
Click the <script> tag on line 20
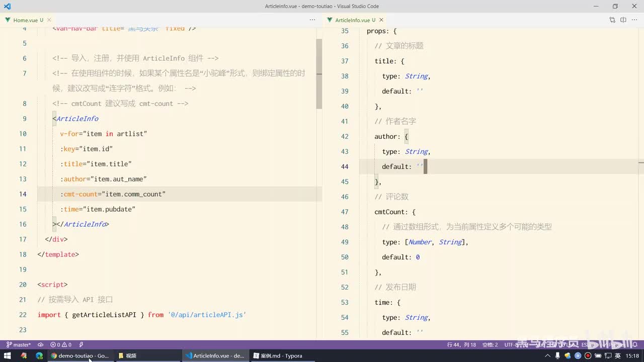(x=52, y=285)
